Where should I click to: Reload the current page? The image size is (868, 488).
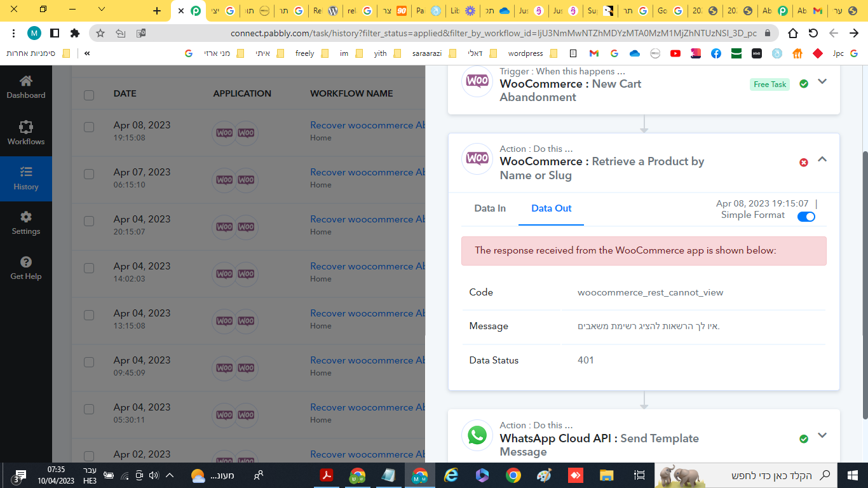pos(813,33)
